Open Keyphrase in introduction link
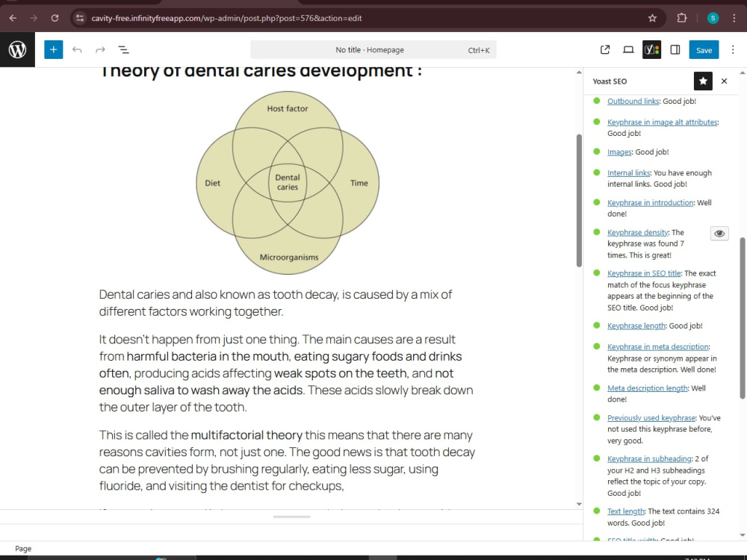 [x=650, y=202]
